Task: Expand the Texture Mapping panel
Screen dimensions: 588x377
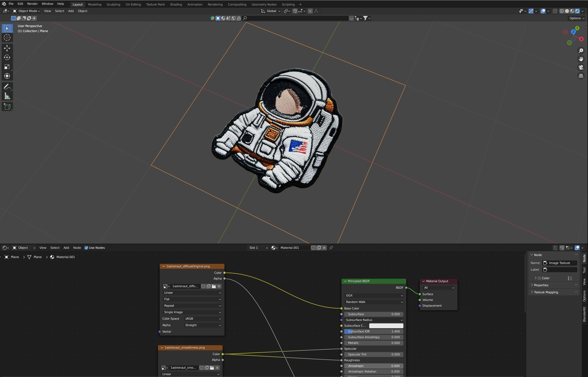Action: pyautogui.click(x=546, y=292)
